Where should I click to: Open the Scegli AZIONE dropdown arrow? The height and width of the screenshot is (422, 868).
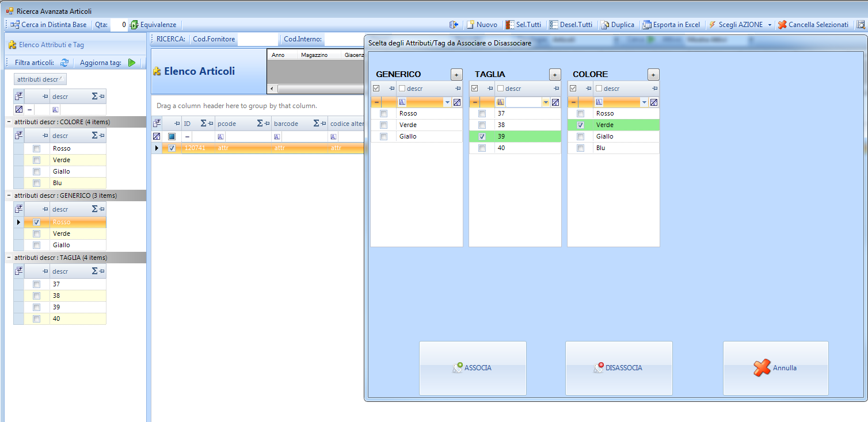click(x=770, y=25)
